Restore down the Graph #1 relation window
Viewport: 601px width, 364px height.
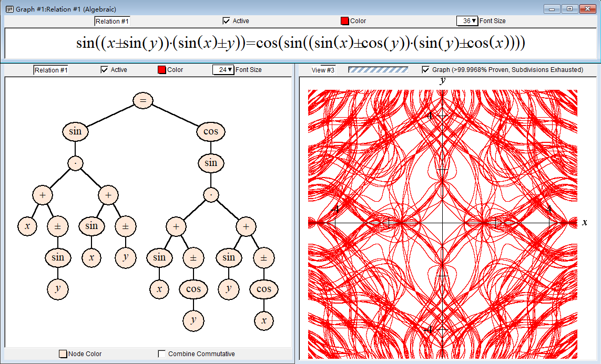[570, 9]
